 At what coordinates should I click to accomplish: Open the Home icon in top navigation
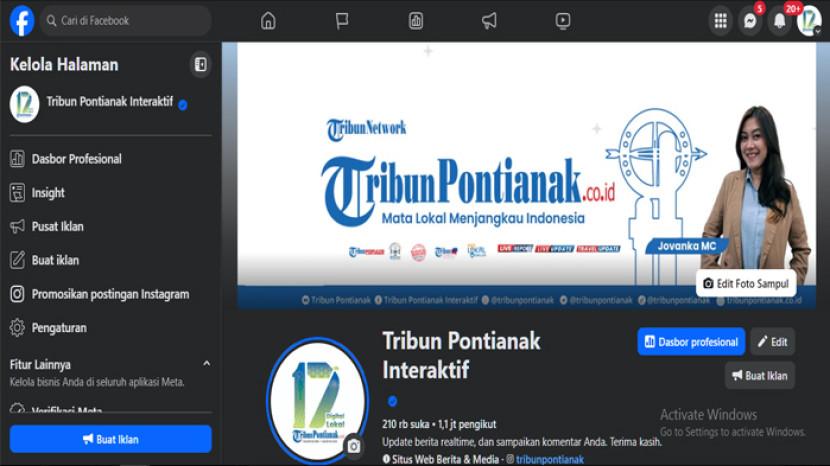(268, 21)
